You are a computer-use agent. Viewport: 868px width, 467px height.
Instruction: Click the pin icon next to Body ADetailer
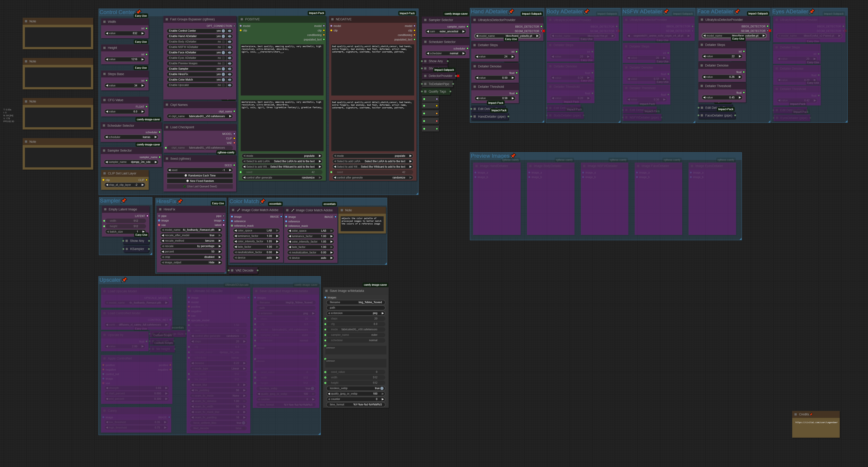tap(587, 12)
